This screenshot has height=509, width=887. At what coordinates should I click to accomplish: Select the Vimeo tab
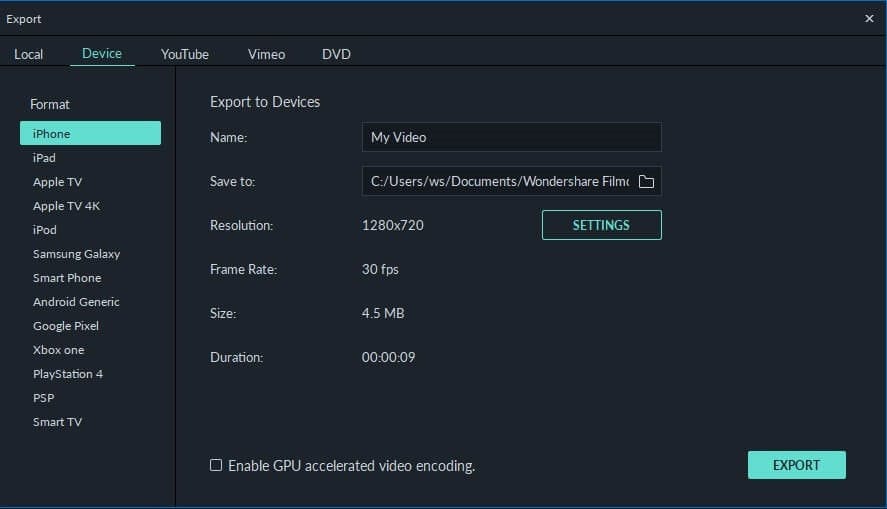coord(266,54)
